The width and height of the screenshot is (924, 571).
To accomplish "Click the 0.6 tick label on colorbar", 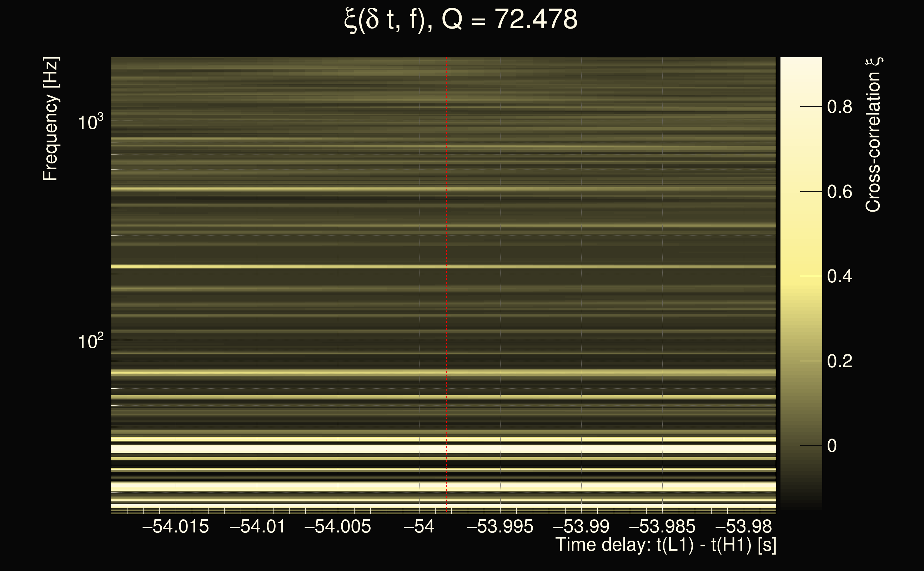I will pos(839,192).
